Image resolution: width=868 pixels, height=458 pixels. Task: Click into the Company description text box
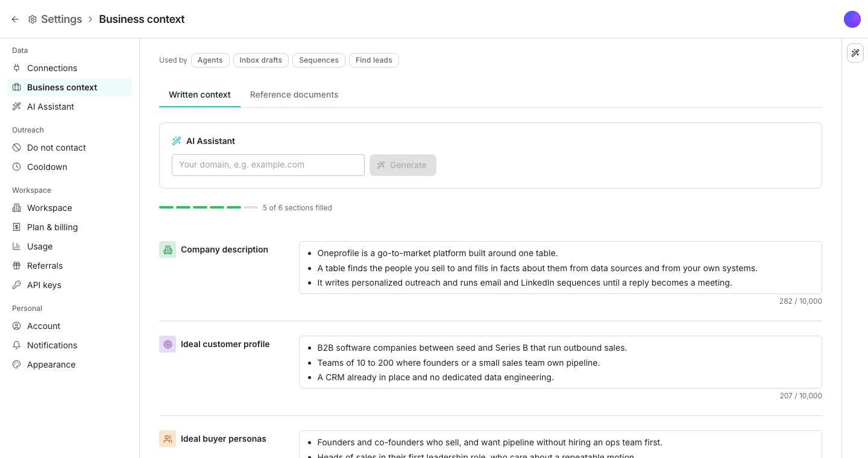coord(561,268)
